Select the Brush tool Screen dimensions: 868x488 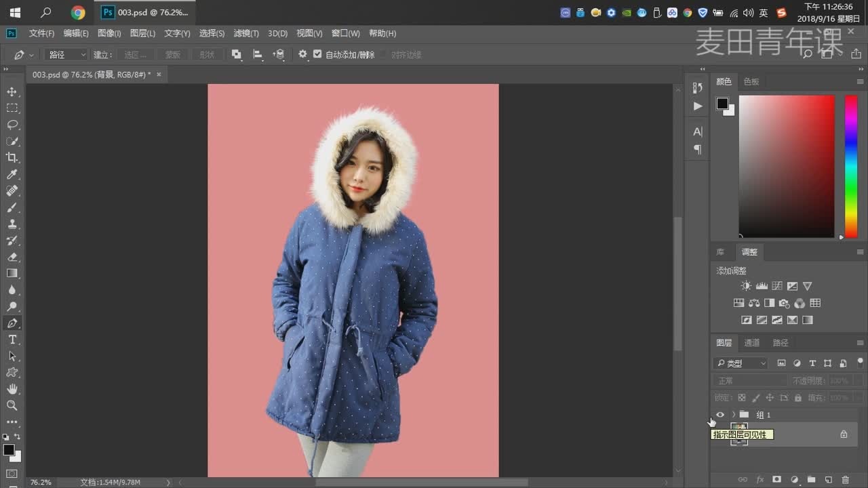[12, 207]
